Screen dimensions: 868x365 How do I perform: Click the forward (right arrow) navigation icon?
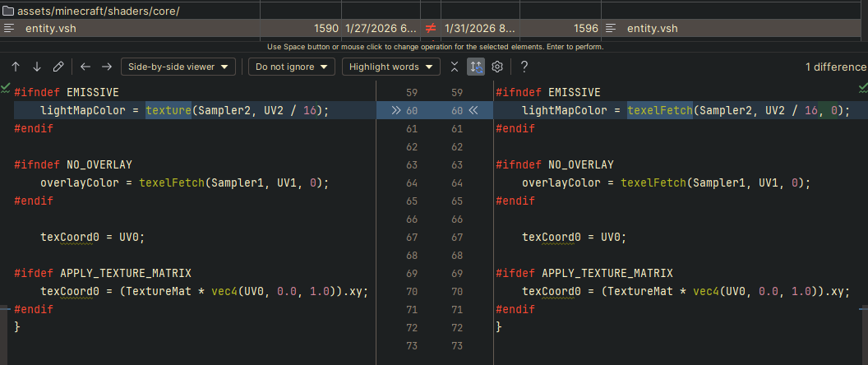click(107, 67)
